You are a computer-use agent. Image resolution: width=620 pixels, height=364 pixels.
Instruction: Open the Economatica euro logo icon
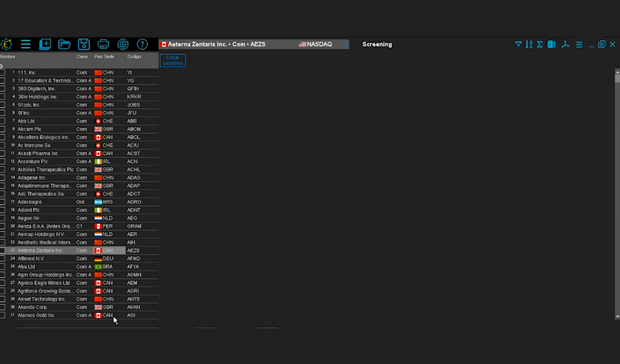coord(7,44)
